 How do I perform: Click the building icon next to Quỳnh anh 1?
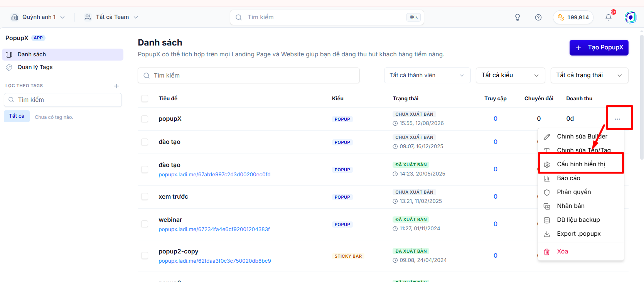coord(15,17)
